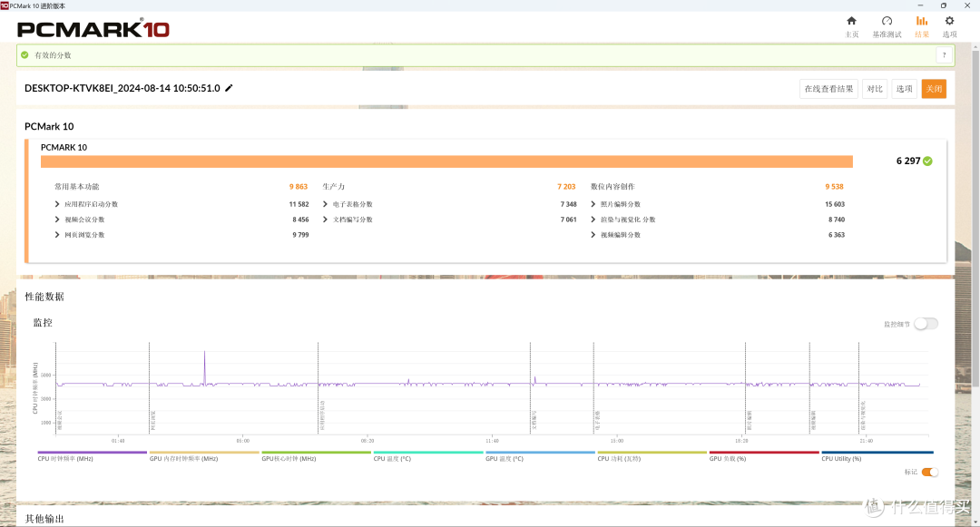Screen dimensions: 980x527
Task: Click the 性能数据 section heading
Action: (x=44, y=297)
